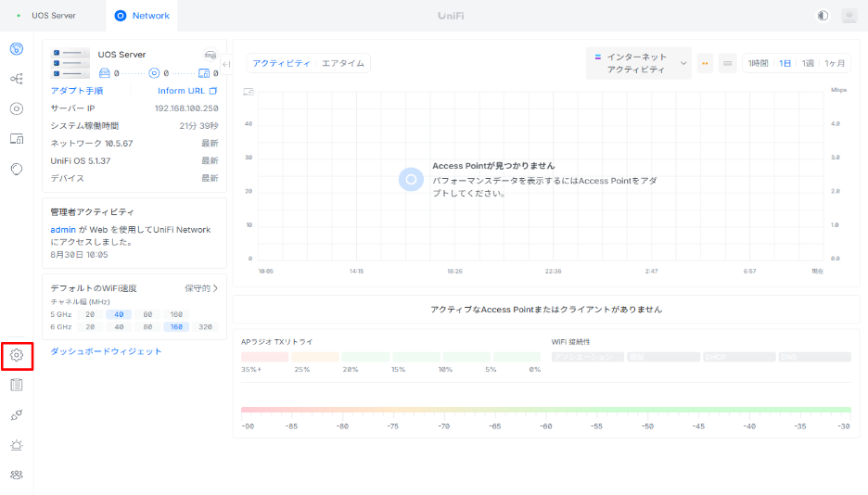The width and height of the screenshot is (868, 495).
Task: Copy the Inform URL with copy icon
Action: 213,91
